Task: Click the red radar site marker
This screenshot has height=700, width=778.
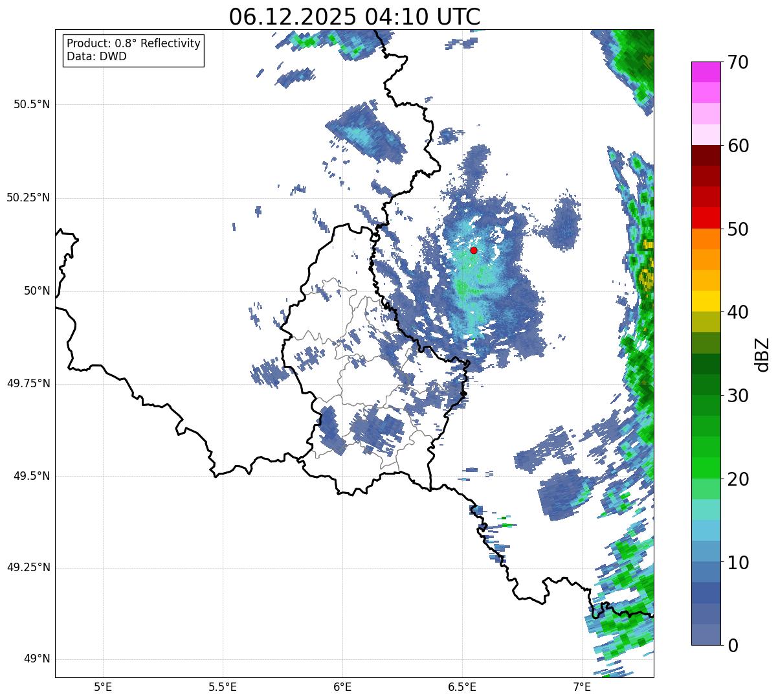Action: [474, 250]
